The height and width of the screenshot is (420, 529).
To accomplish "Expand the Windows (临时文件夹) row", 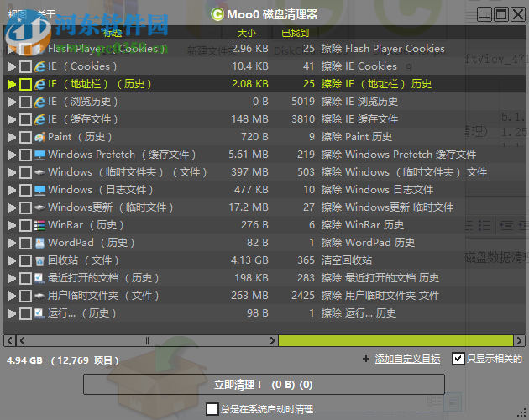I will coord(12,172).
